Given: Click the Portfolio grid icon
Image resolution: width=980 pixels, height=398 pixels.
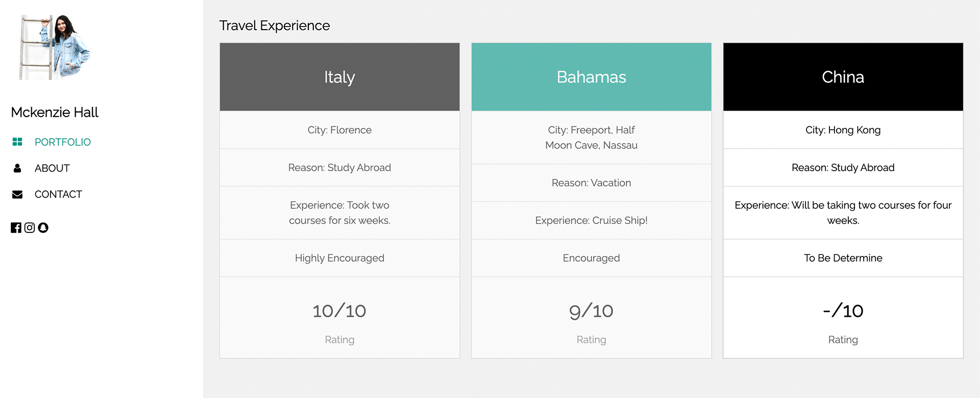Looking at the screenshot, I should click(17, 142).
